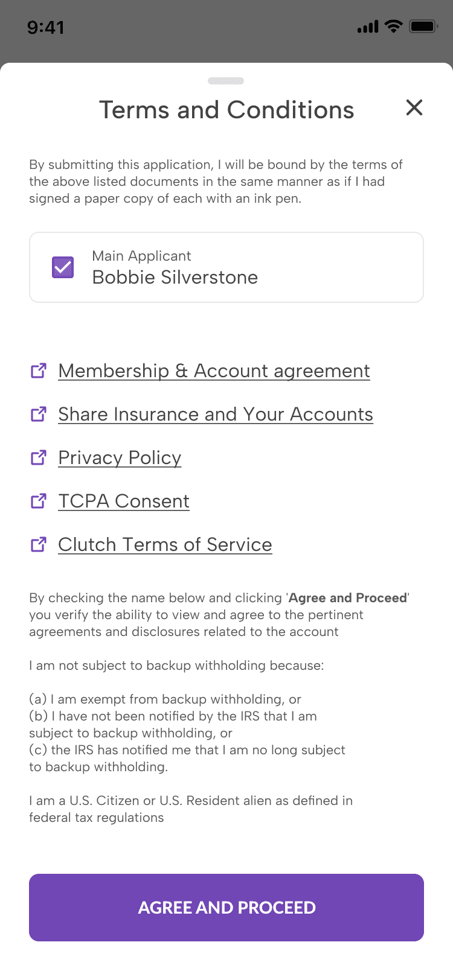This screenshot has height=980, width=453.
Task: Open the TCPA Consent link
Action: point(124,501)
